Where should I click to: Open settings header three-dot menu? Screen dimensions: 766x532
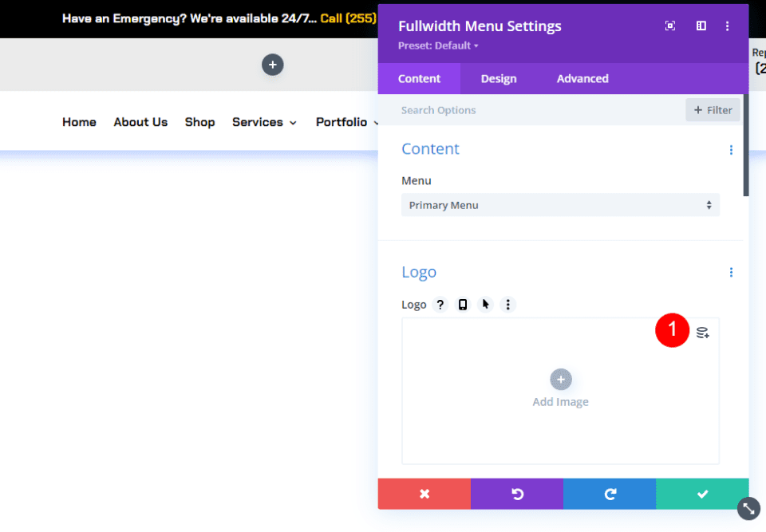click(x=727, y=26)
